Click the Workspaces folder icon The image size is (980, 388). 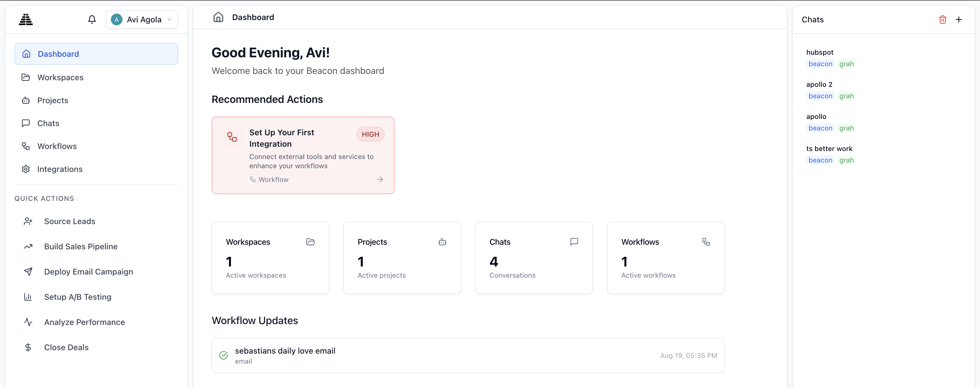pos(26,77)
